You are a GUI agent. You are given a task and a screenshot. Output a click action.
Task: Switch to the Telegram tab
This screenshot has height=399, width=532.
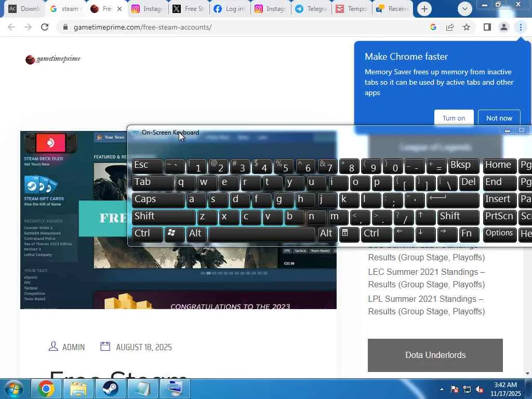pyautogui.click(x=312, y=9)
